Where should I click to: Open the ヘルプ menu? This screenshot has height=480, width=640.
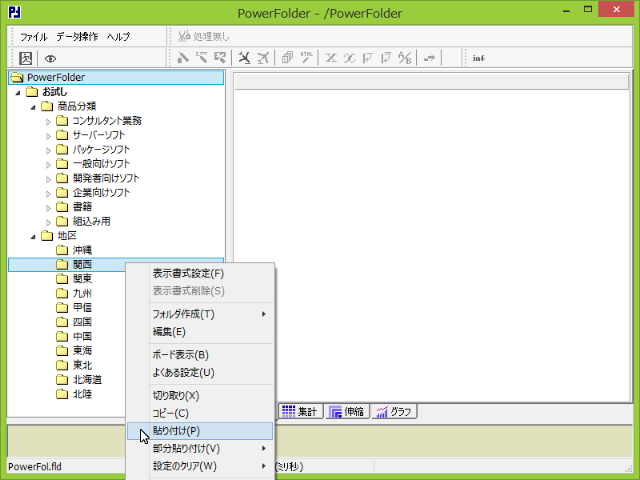(118, 37)
